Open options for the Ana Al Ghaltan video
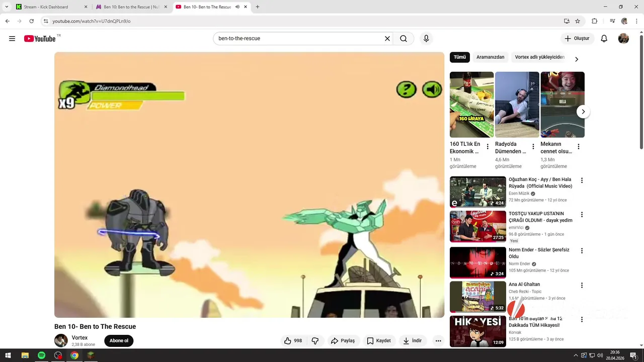The width and height of the screenshot is (644, 362). (x=582, y=286)
